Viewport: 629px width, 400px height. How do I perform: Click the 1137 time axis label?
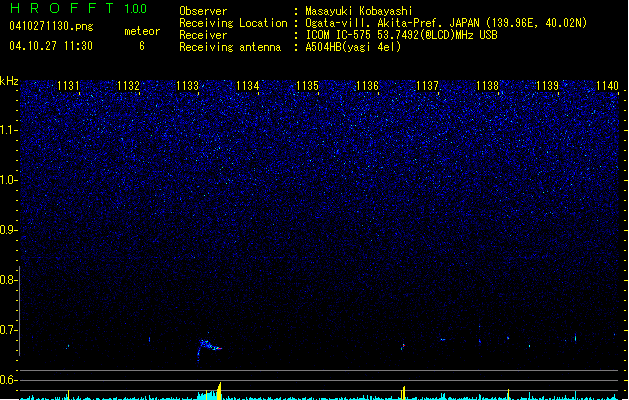tap(427, 86)
